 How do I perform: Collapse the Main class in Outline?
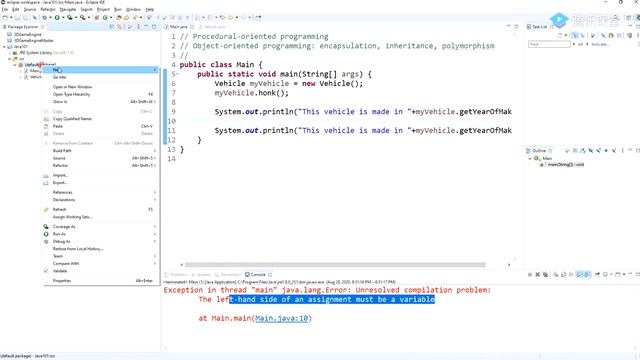530,158
